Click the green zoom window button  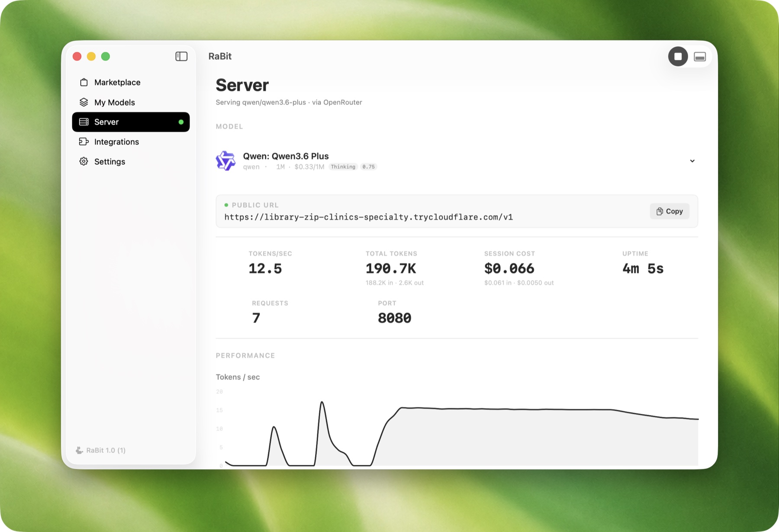pyautogui.click(x=106, y=56)
